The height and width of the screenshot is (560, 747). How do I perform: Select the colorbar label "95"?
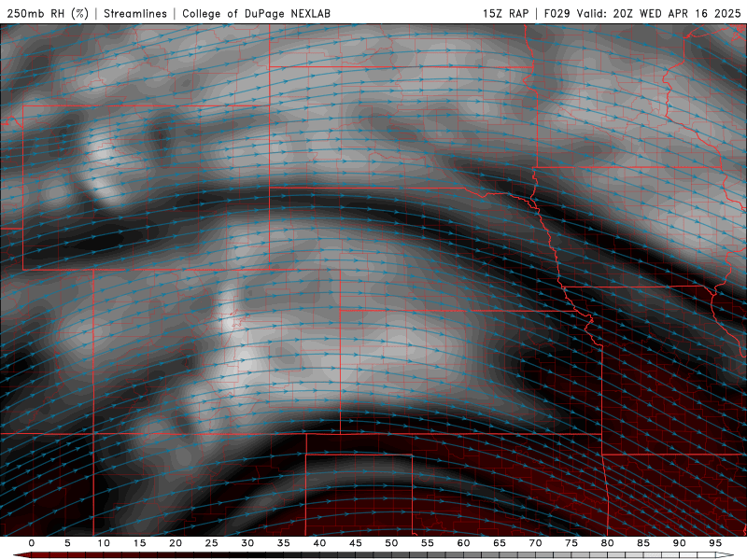[715, 543]
